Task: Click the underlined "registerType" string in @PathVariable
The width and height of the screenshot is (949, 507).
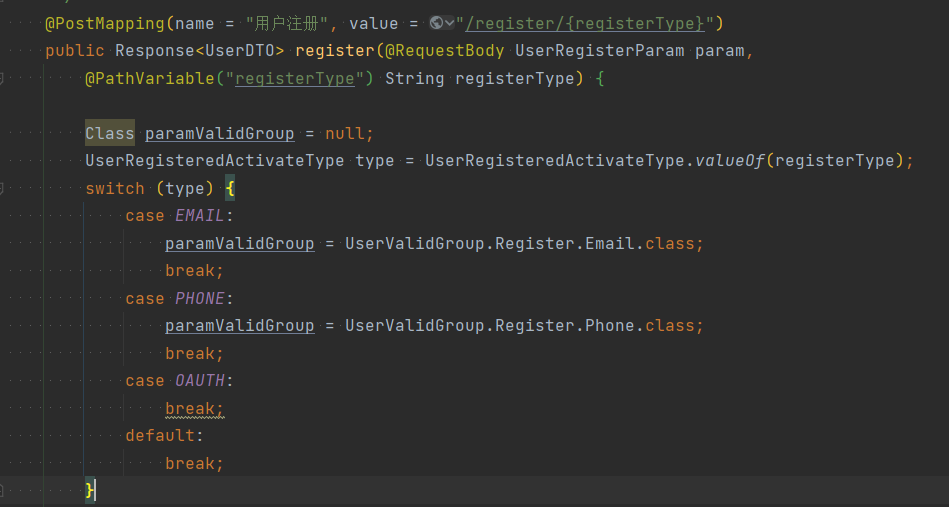Action: [295, 79]
